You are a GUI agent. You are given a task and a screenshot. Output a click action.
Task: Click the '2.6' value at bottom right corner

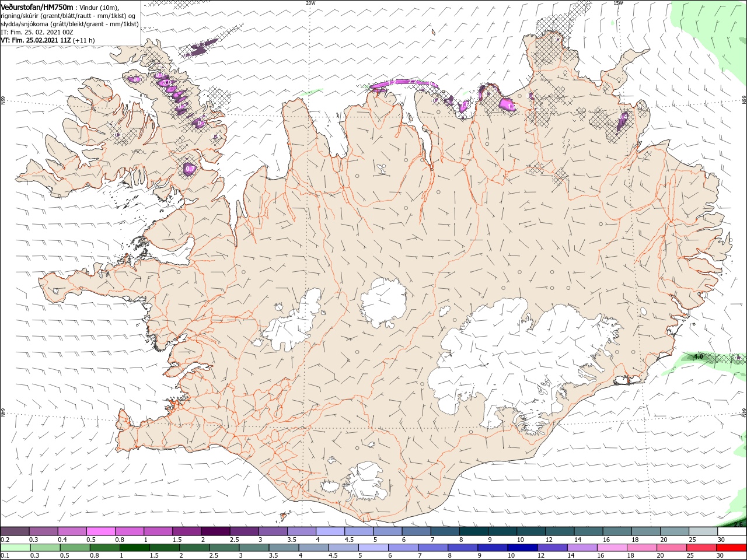738,524
